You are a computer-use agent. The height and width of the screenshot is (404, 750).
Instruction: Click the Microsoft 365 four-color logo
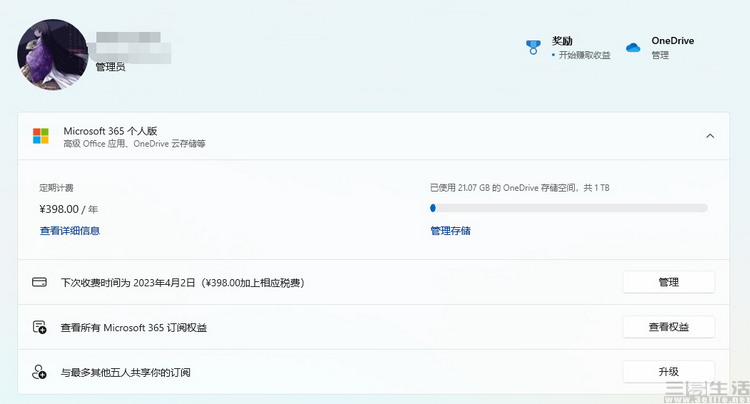(41, 136)
